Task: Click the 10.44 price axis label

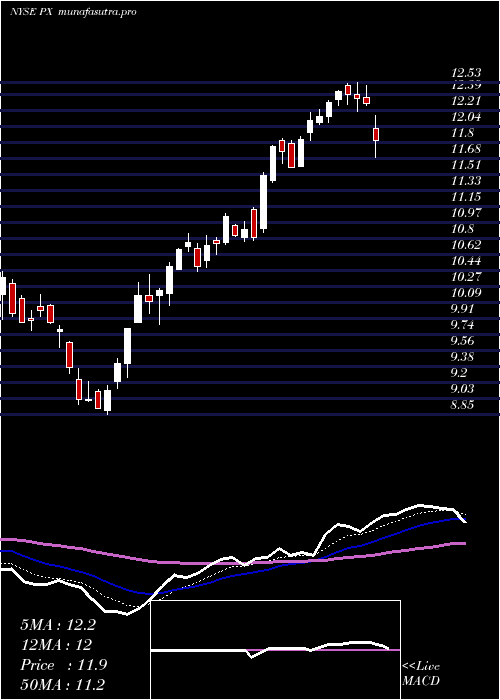Action: point(466,261)
